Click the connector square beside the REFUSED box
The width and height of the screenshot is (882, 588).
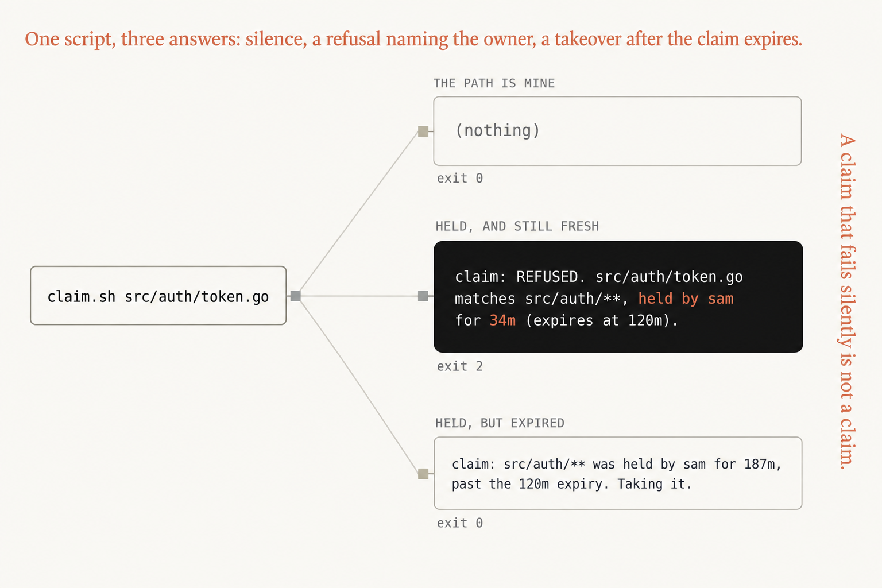(x=423, y=296)
